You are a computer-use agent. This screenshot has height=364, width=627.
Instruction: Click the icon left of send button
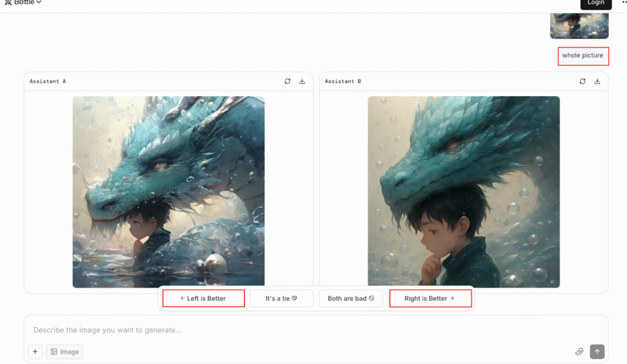[579, 352]
